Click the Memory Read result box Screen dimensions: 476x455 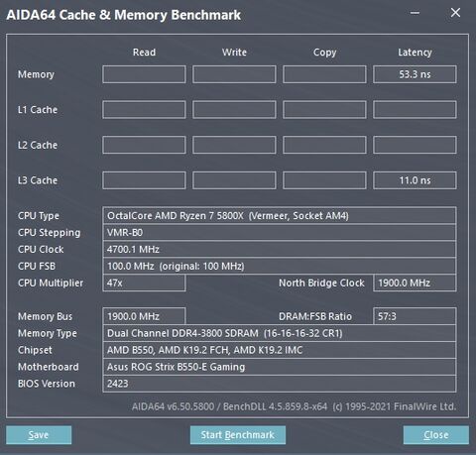pos(144,74)
